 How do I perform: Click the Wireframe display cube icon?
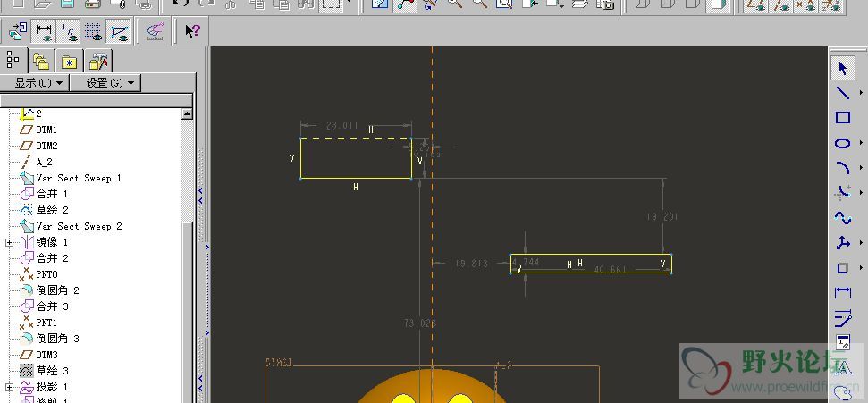click(643, 4)
